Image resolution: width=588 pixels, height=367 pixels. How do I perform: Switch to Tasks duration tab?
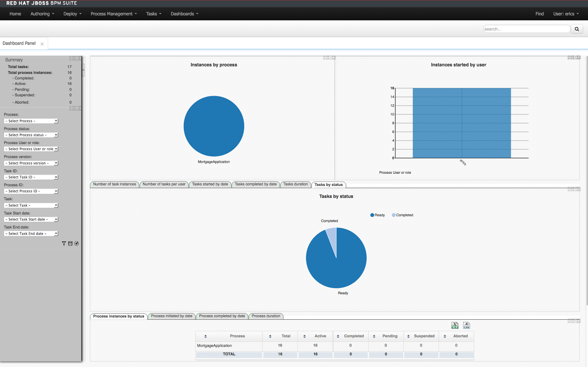295,184
